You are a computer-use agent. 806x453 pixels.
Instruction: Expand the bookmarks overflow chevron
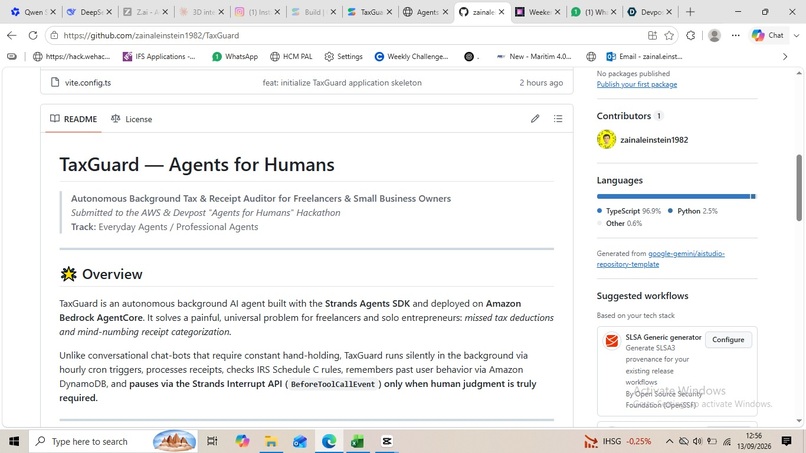point(785,57)
